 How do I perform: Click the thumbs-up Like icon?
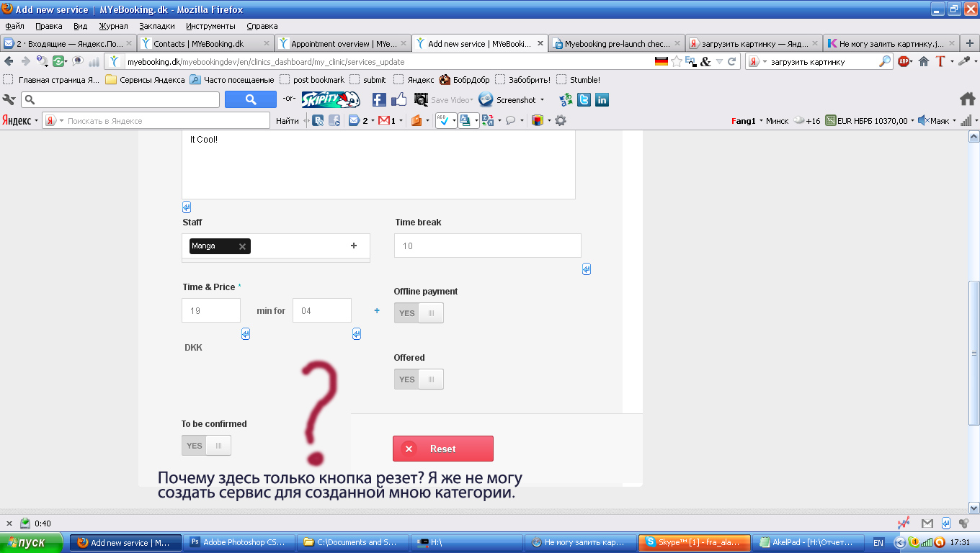click(x=398, y=99)
